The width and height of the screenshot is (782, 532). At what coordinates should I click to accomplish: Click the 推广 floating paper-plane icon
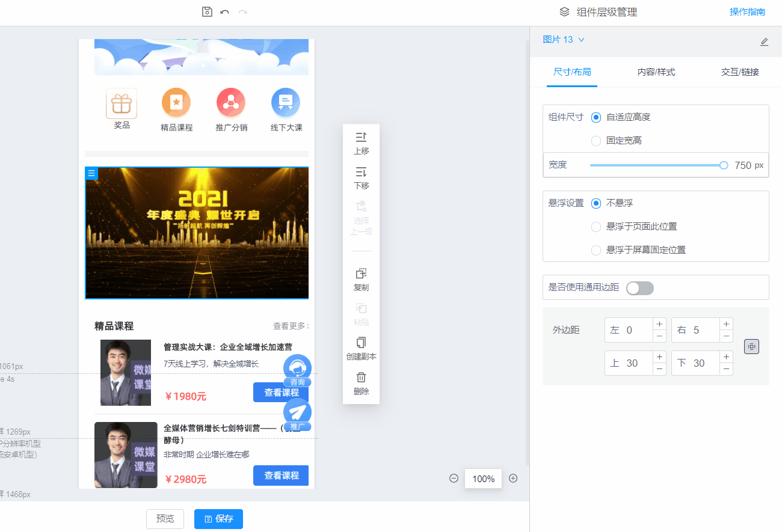pos(297,415)
